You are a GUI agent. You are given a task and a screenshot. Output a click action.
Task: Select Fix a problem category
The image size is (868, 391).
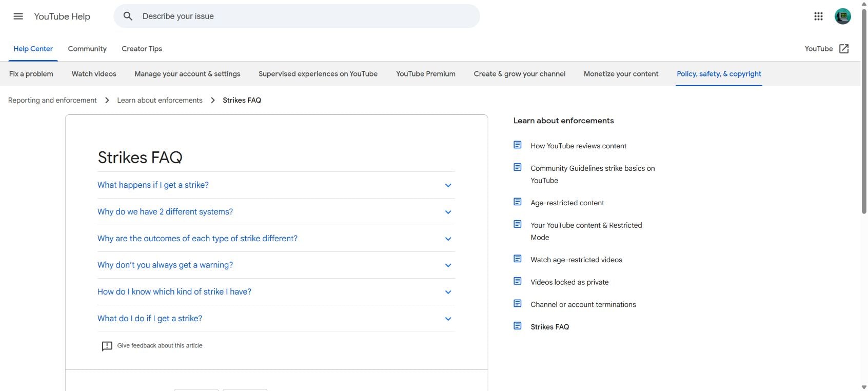31,74
